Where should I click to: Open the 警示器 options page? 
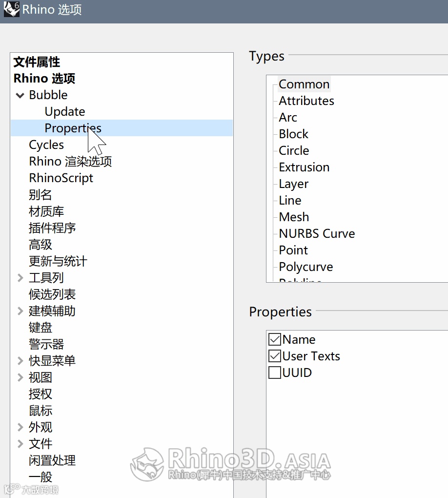46,344
